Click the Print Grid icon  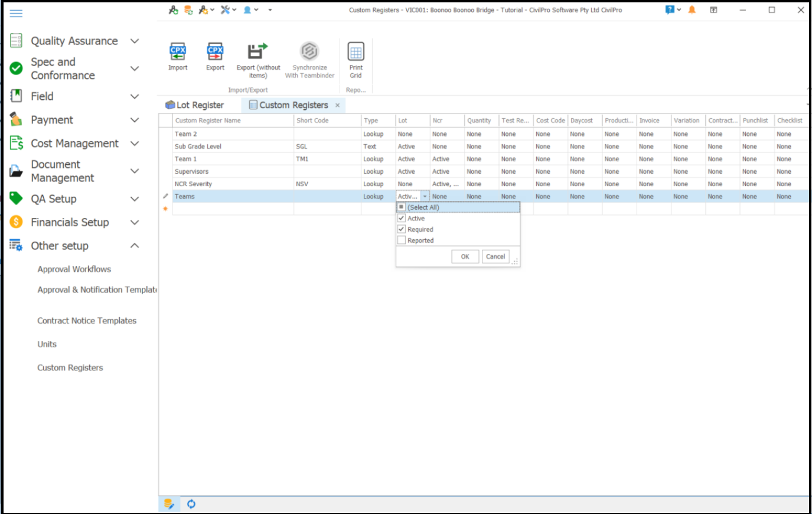pyautogui.click(x=356, y=52)
